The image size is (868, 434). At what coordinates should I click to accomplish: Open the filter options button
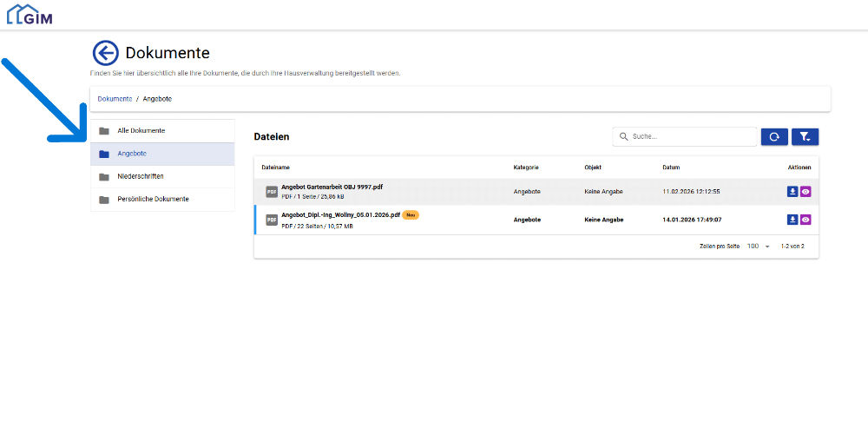[805, 136]
